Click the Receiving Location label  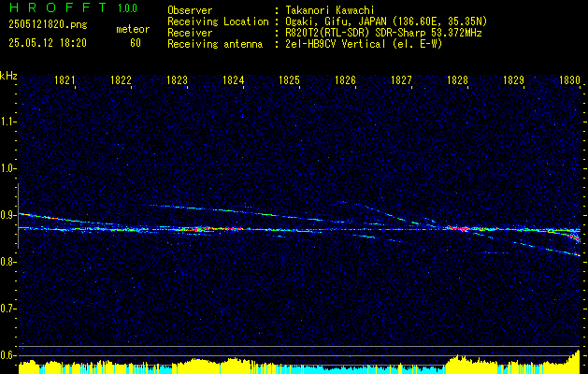(218, 22)
